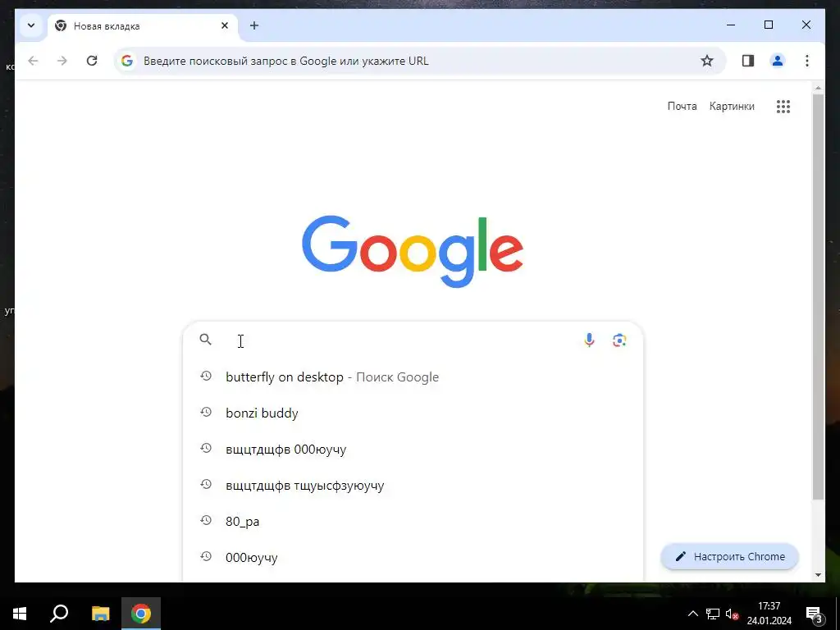Viewport: 840px width, 630px height.
Task: Select the Новая вкладка tab
Action: 142,25
